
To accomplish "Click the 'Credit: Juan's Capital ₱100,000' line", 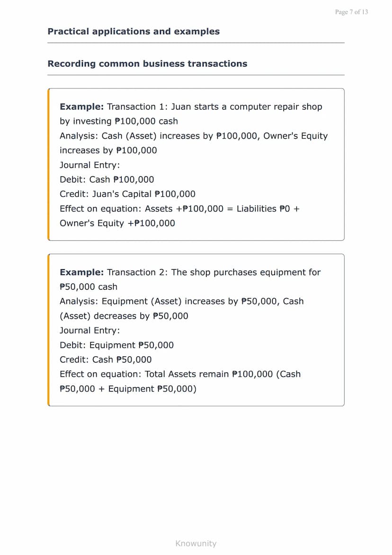I will pyautogui.click(x=128, y=194).
